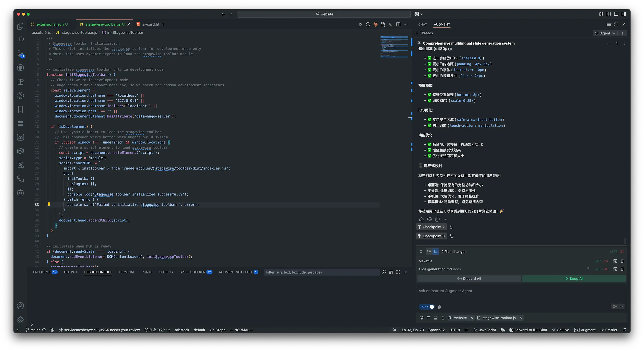Viewport: 644px width, 351px height.
Task: Open the Bookmarks view in activity bar
Action: (x=20, y=109)
